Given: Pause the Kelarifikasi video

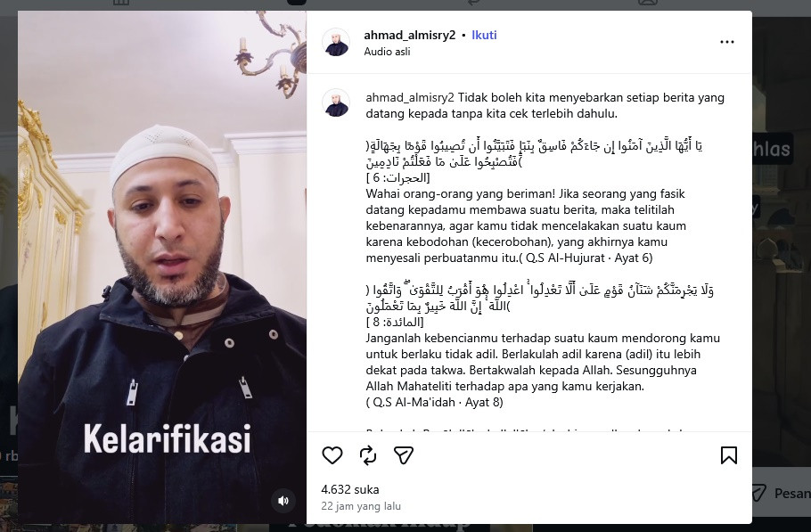Looking at the screenshot, I should pos(162,267).
